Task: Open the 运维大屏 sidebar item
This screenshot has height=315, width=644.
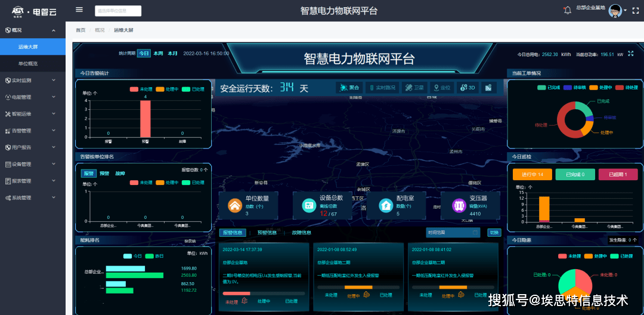Action: [33, 47]
